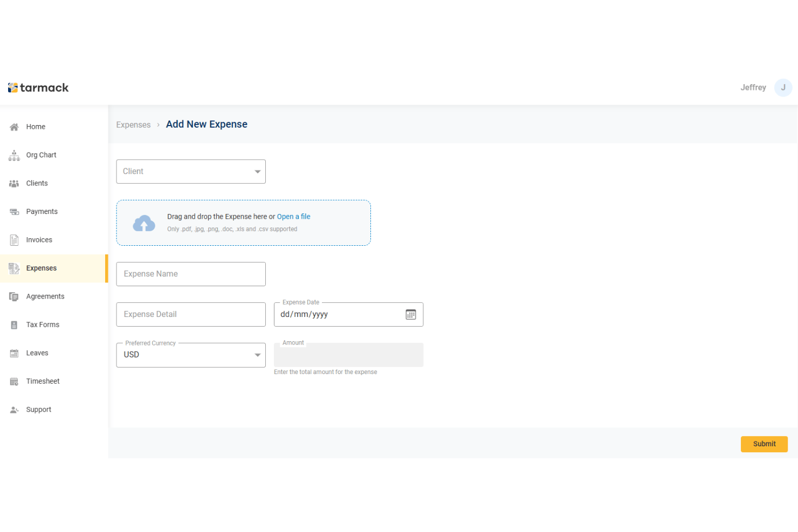Open Clients from the sidebar
Image resolution: width=798 pixels, height=532 pixels.
[x=54, y=184]
